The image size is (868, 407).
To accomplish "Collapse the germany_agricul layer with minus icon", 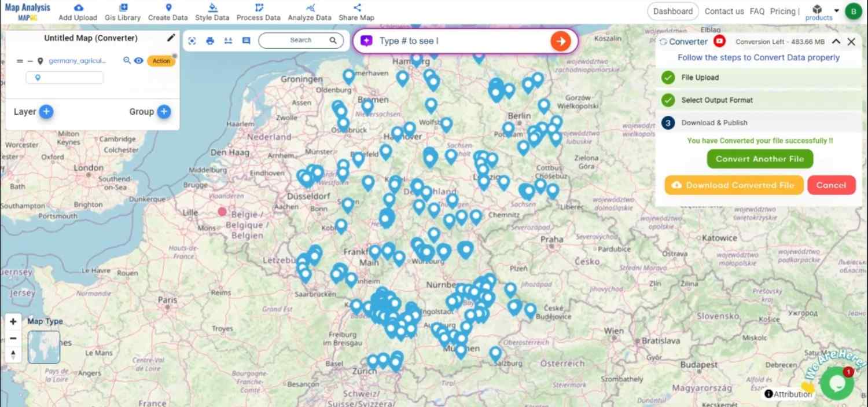I will [x=30, y=61].
